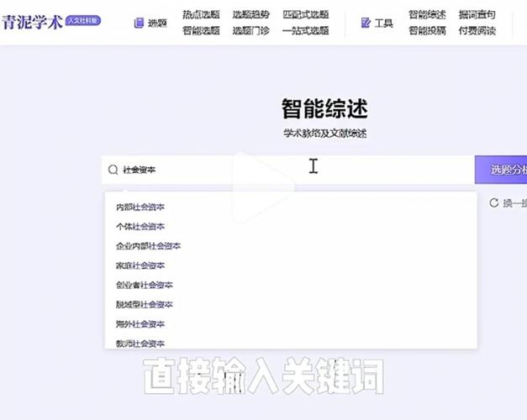The width and height of the screenshot is (527, 420).
Task: Click the 选题 book icon
Action: (139, 23)
